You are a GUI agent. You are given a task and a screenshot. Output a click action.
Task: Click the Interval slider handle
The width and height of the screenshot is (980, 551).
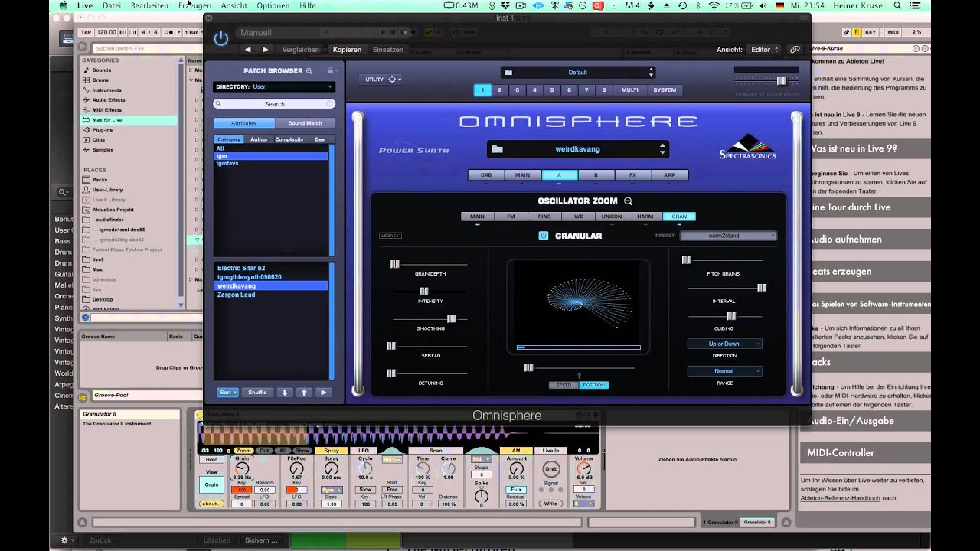(761, 288)
